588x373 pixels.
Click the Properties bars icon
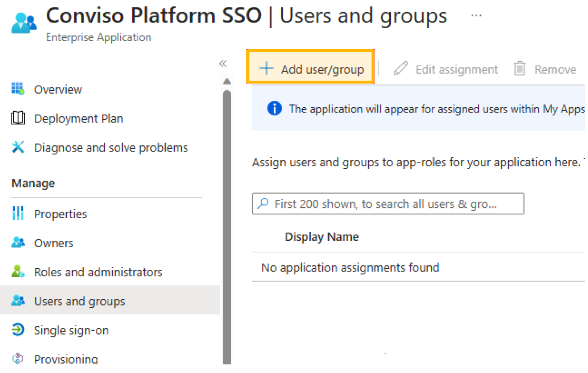(18, 213)
